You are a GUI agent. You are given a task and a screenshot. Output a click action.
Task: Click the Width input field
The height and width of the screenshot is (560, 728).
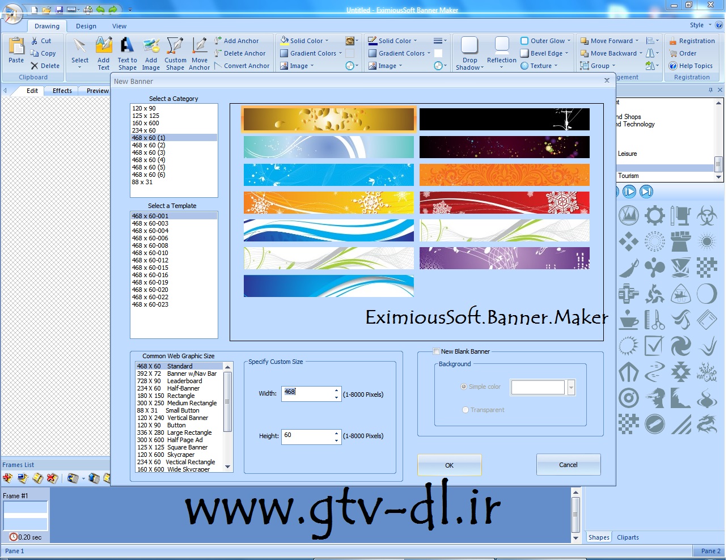311,393
